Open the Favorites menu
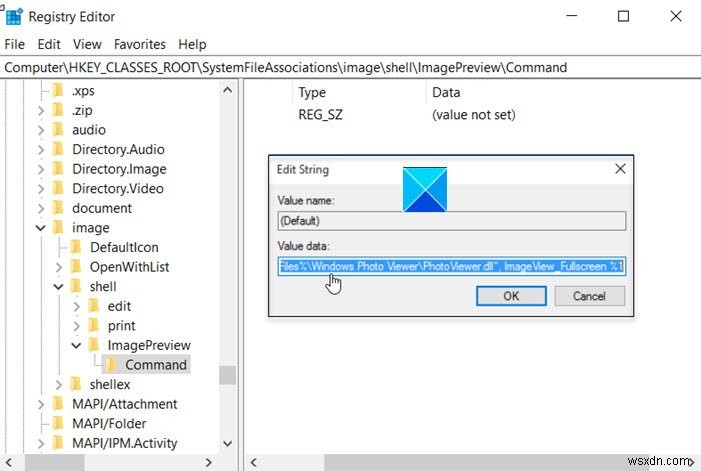 (139, 44)
